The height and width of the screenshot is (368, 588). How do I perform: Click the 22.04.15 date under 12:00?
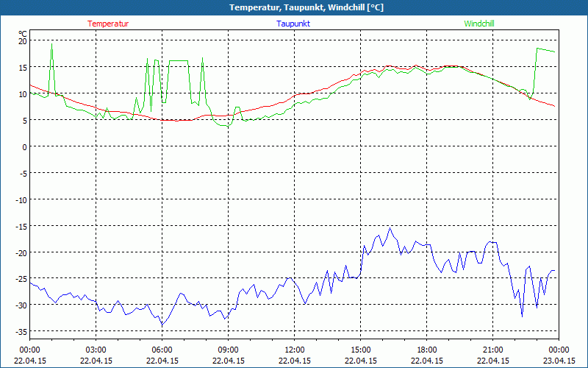[x=295, y=361]
